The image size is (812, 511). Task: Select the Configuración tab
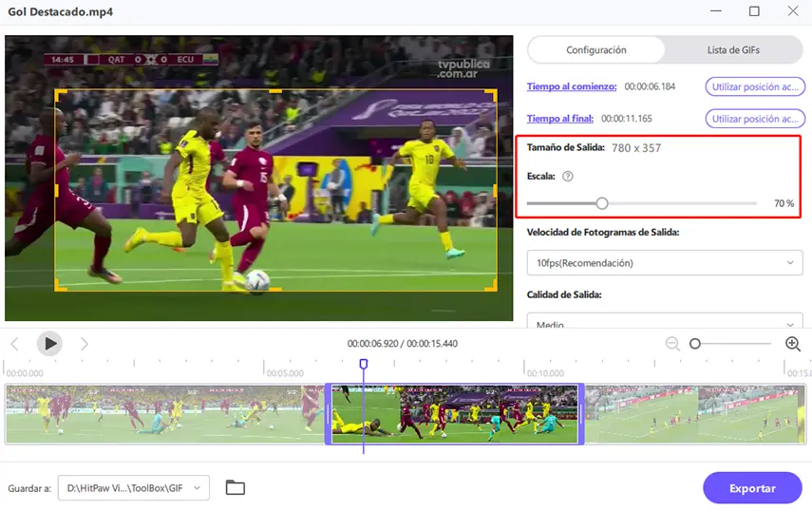596,49
